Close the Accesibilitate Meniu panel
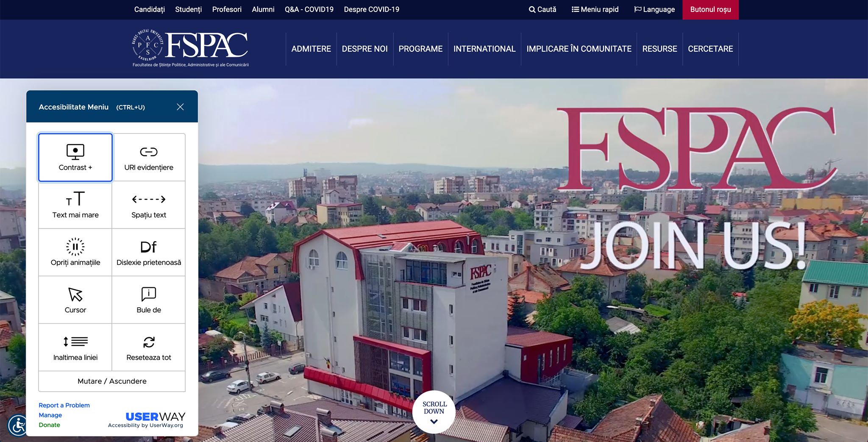Screen dimensions: 868x442 pyautogui.click(x=180, y=107)
